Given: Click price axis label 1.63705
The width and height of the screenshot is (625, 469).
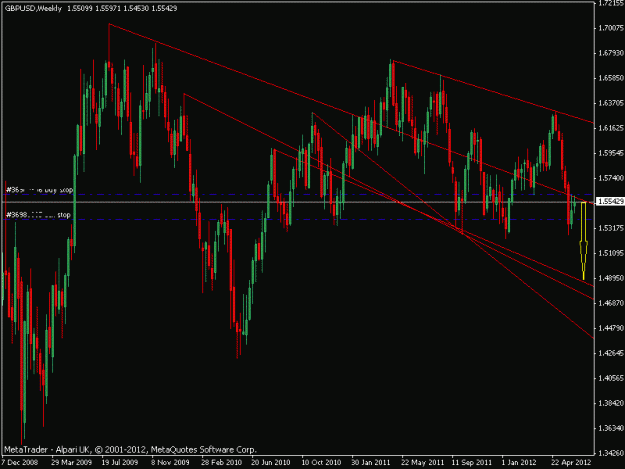Looking at the screenshot, I should point(611,103).
